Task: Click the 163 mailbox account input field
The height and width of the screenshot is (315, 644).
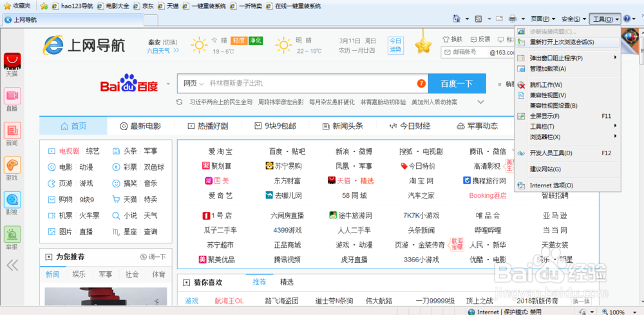Action: pos(465,52)
